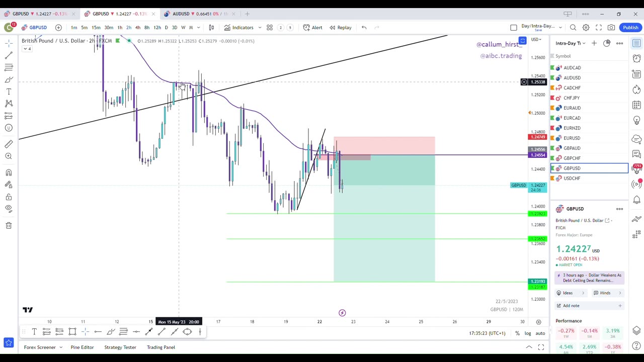This screenshot has width=644, height=362.
Task: Click the trash remove-drawings icon
Action: pos(9,226)
